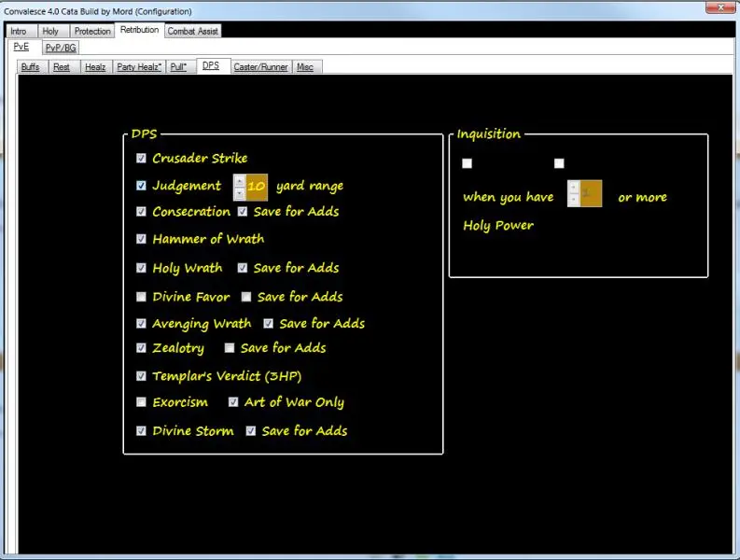Disable Art of War Only option
Viewport: 740px width, 560px height.
(233, 402)
